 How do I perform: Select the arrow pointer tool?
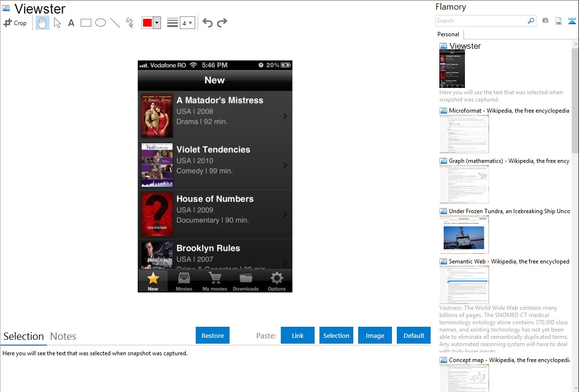coord(57,23)
